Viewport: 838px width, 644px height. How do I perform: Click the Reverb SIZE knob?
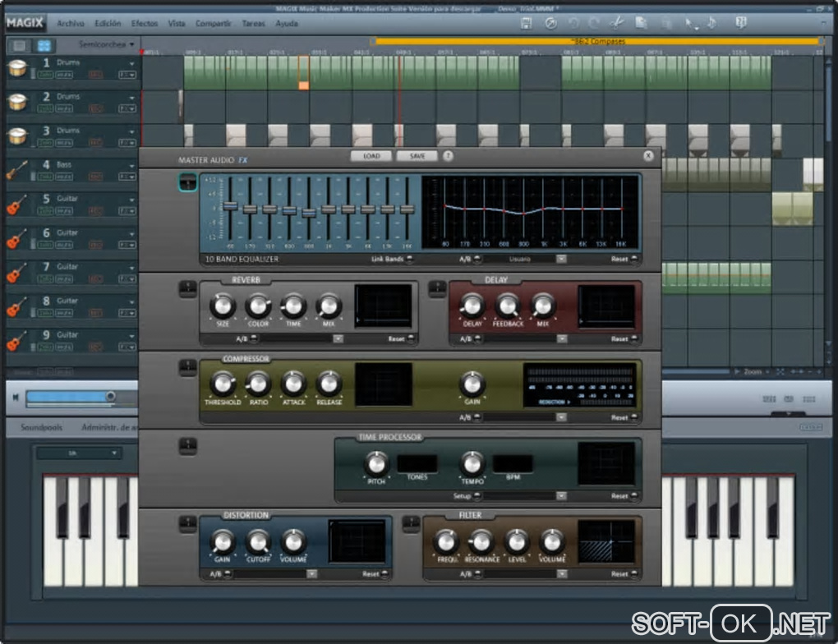point(223,306)
